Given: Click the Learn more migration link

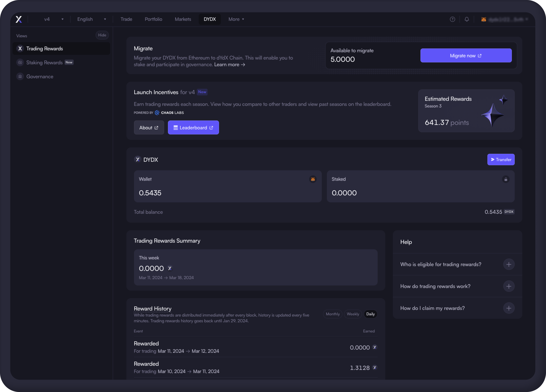Looking at the screenshot, I should point(229,64).
